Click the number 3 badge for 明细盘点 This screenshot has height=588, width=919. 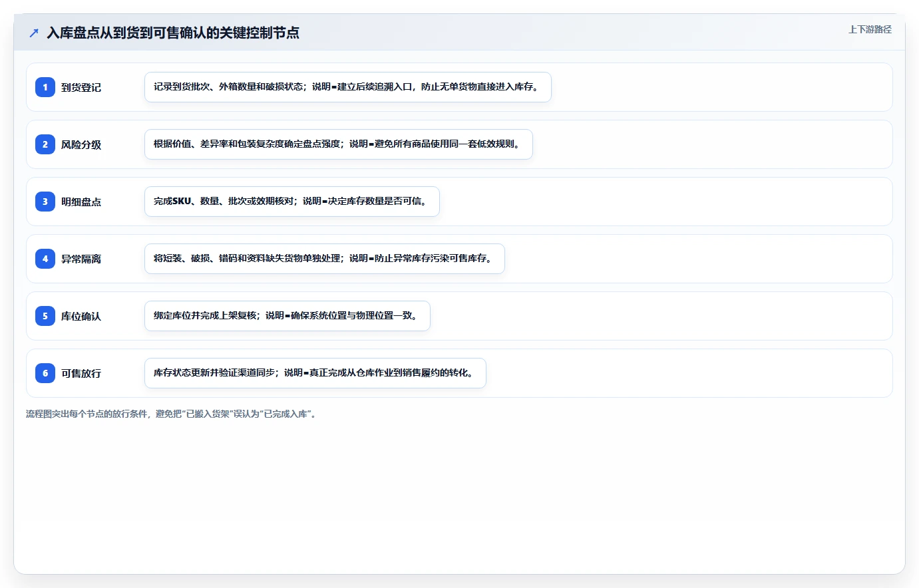tap(45, 202)
